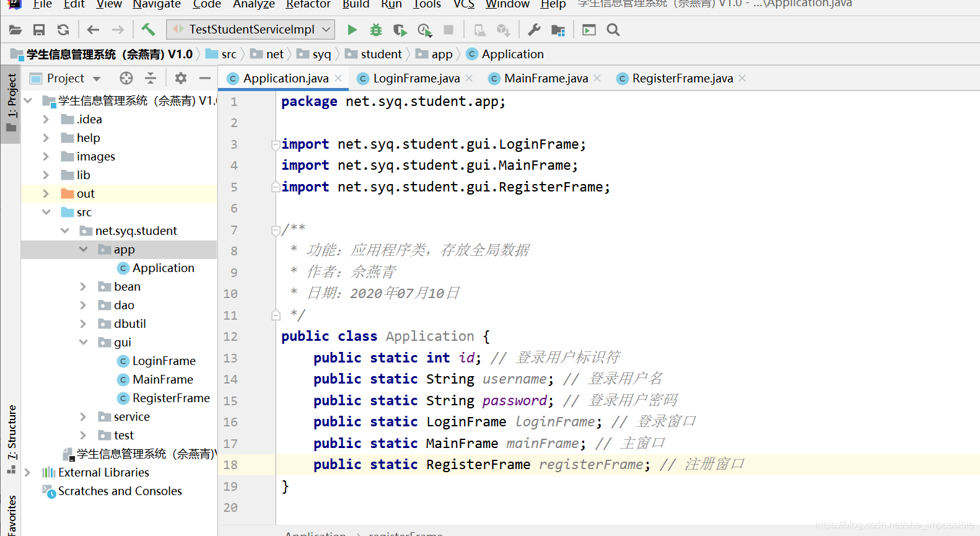Click the syq breadcrumb in navigation bar
The height and width of the screenshot is (536, 980).
[x=314, y=54]
